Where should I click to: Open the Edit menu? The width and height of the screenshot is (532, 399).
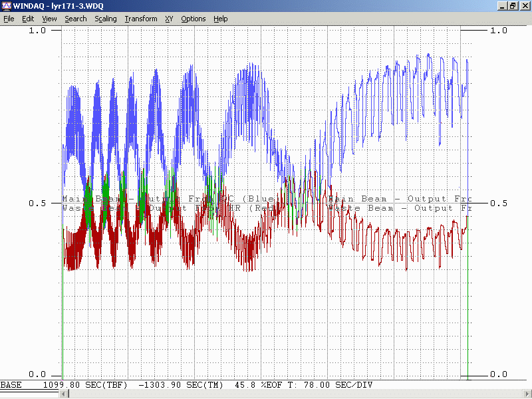tap(28, 19)
